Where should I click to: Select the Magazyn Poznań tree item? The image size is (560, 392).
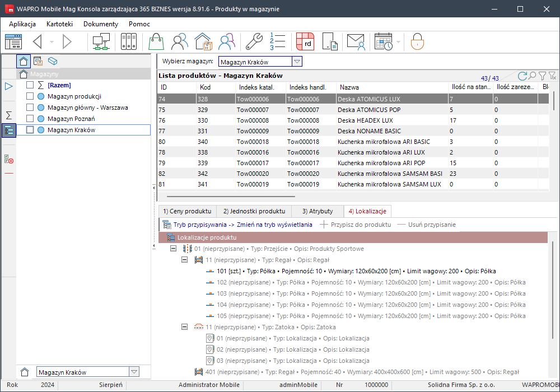(71, 119)
